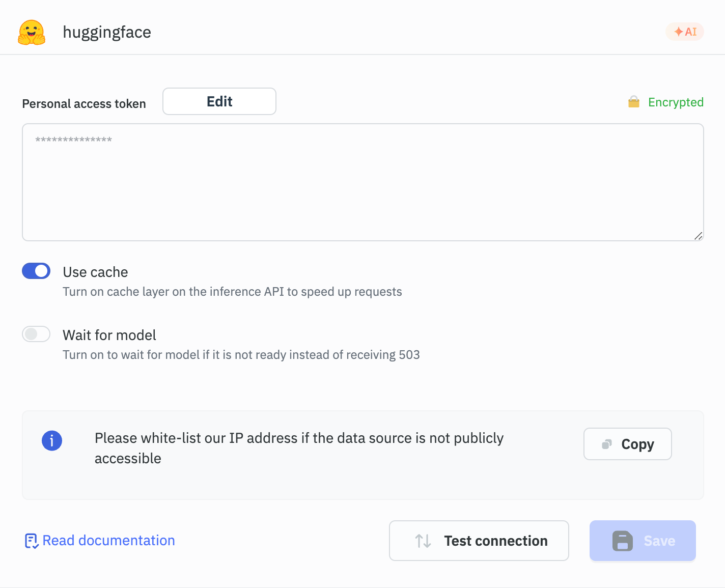Click the huggingface title text
Screen dimensions: 725x588
tap(107, 32)
